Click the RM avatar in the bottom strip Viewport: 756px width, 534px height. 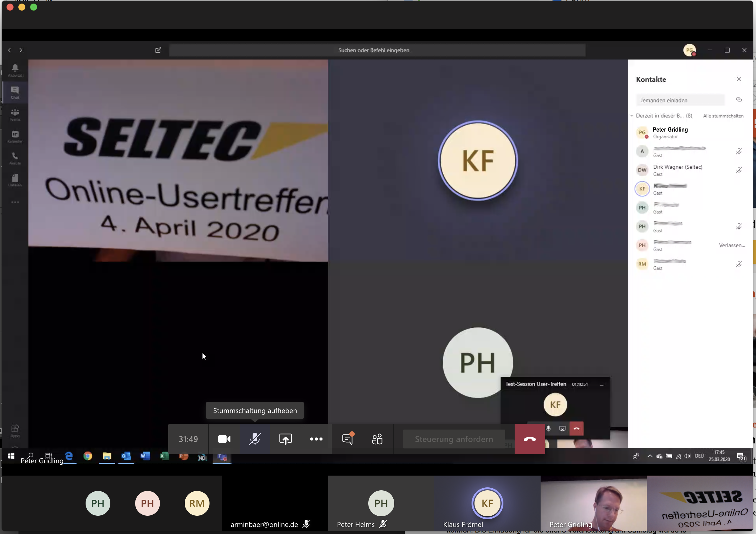tap(197, 503)
